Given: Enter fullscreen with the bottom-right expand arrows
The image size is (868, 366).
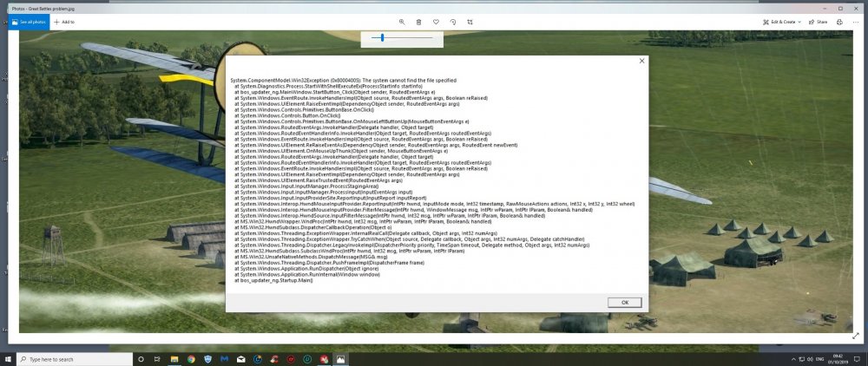Looking at the screenshot, I should [x=856, y=336].
